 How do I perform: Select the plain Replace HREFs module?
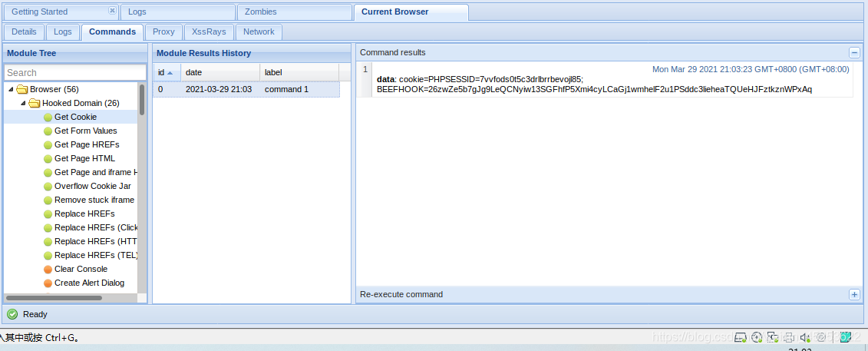[x=84, y=214]
